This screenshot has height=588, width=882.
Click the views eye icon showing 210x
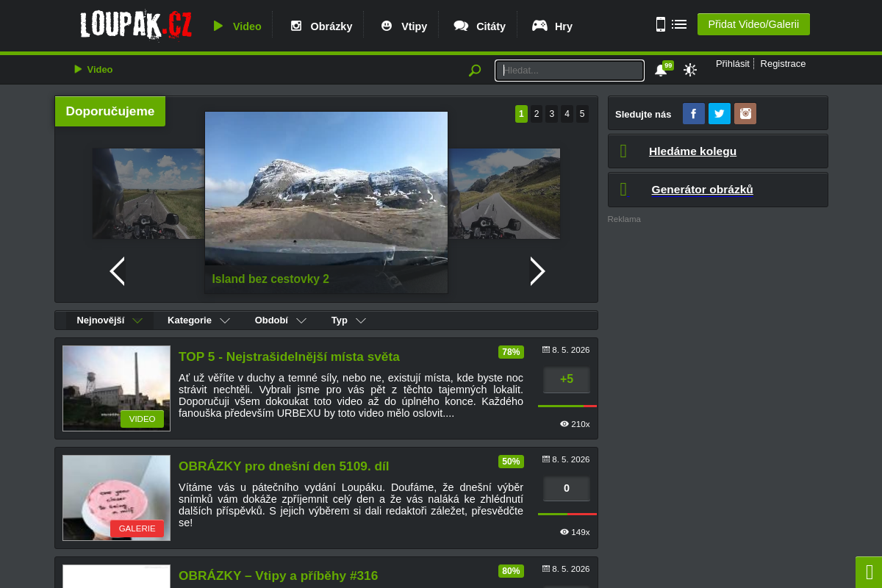coord(564,424)
